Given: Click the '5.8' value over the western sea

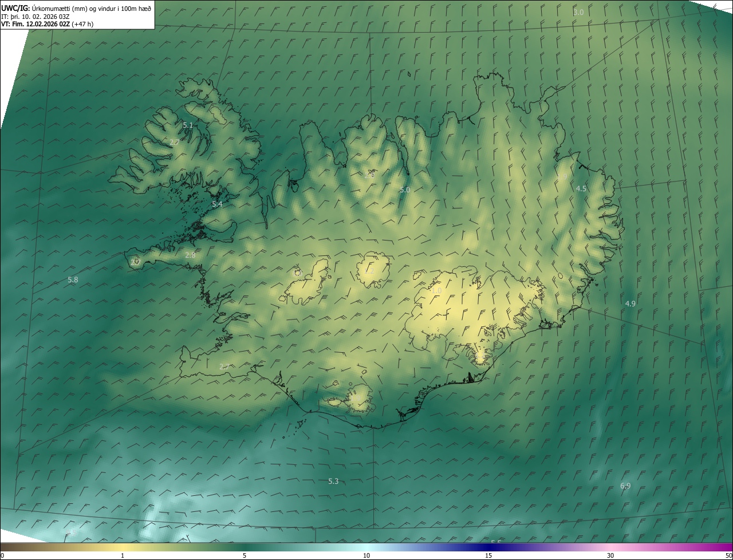Looking at the screenshot, I should 73,279.
